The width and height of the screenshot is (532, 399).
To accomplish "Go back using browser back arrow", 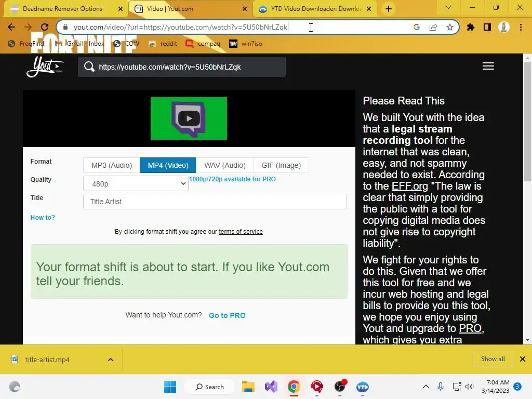I will point(11,27).
